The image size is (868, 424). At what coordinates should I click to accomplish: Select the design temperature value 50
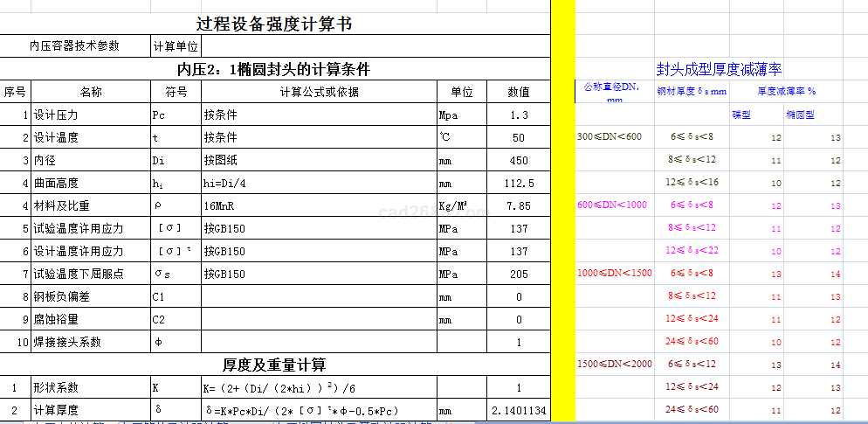518,137
